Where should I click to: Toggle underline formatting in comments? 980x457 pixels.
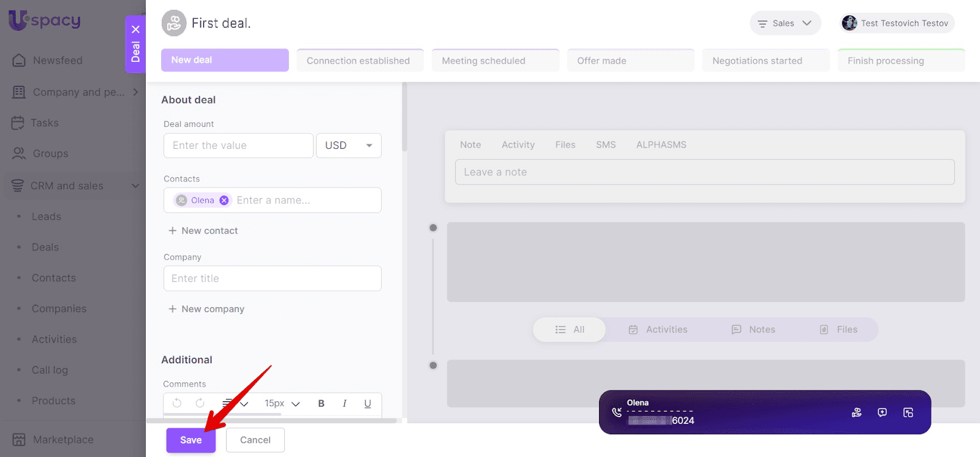367,403
